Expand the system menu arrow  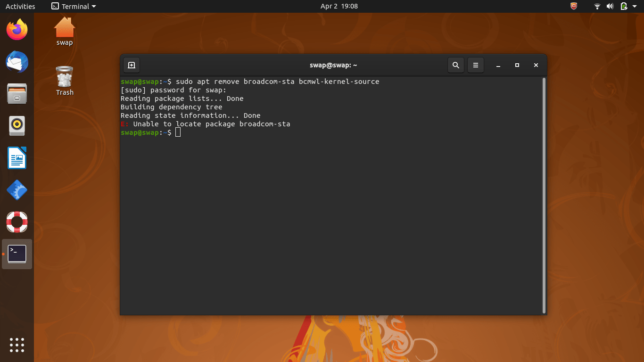tap(635, 7)
